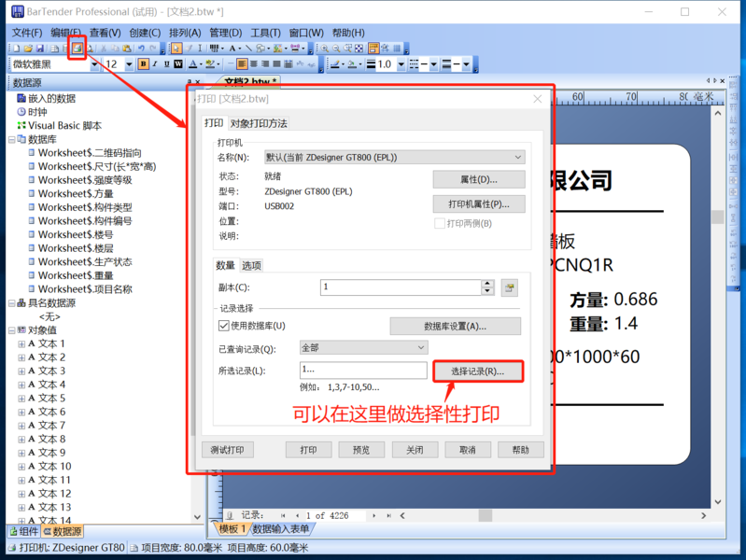
Task: Go to next record arrow
Action: click(374, 516)
